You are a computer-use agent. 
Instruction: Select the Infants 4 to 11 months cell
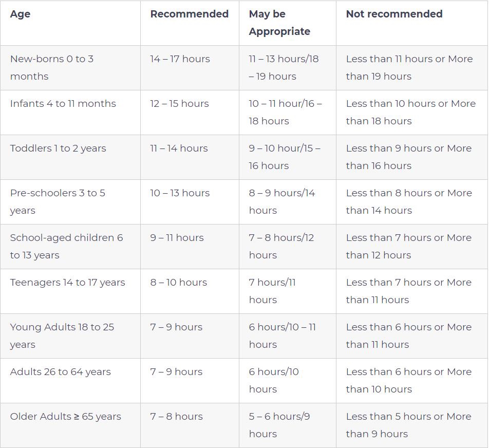point(63,104)
